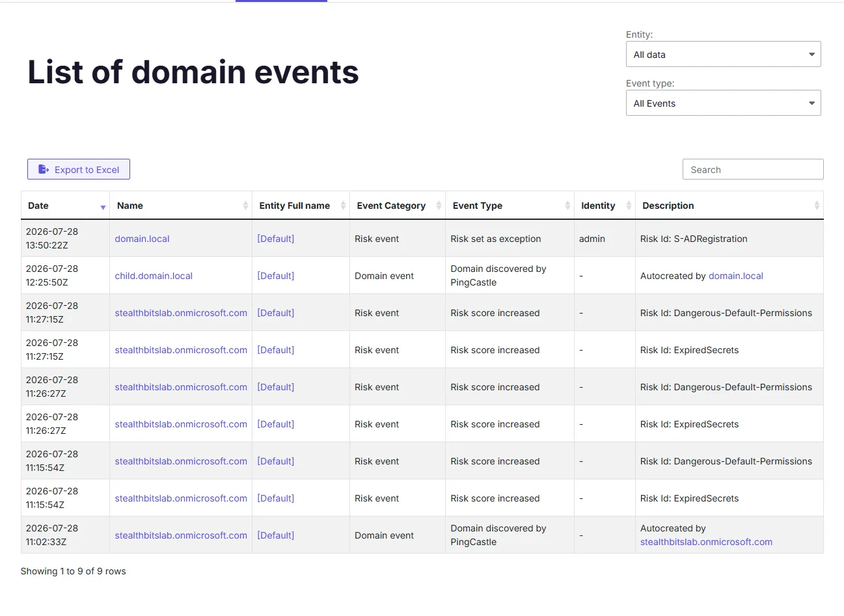Click [Default] entity link in the 12:25:50Z row
Image resolution: width=844 pixels, height=616 pixels.
275,276
